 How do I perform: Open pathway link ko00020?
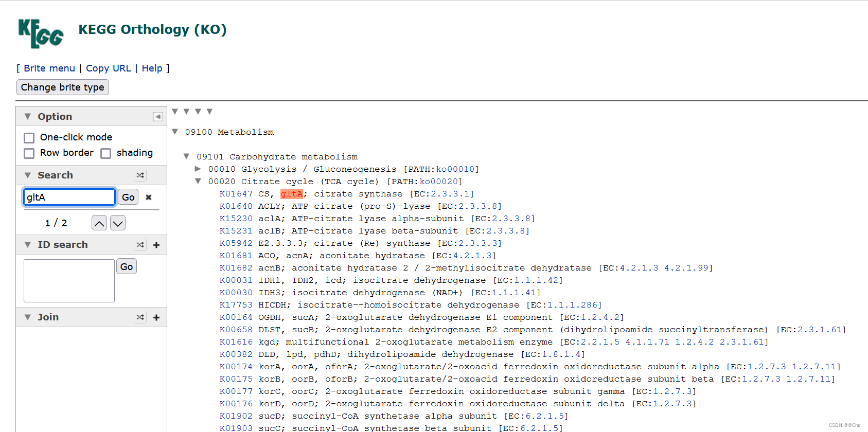[439, 182]
